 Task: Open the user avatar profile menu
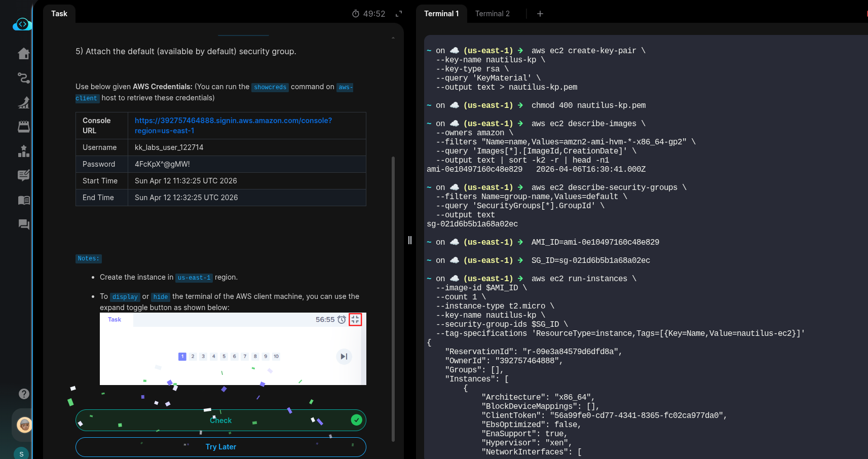[x=24, y=425]
